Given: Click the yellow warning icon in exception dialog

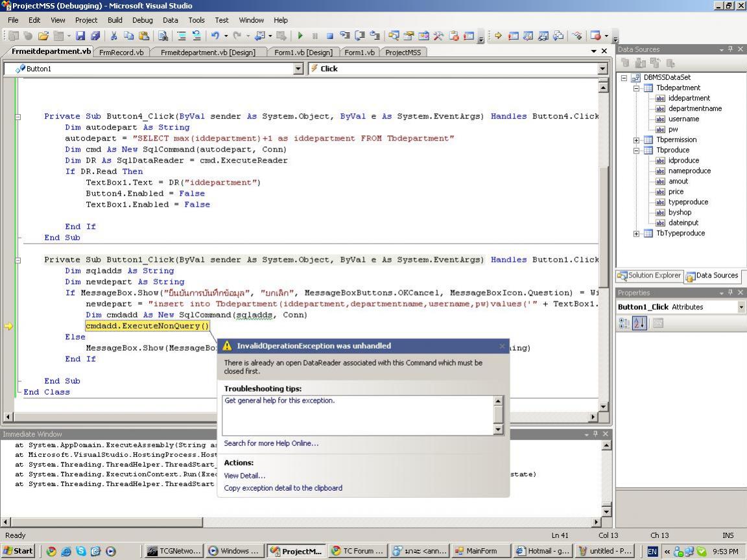Looking at the screenshot, I should [227, 346].
